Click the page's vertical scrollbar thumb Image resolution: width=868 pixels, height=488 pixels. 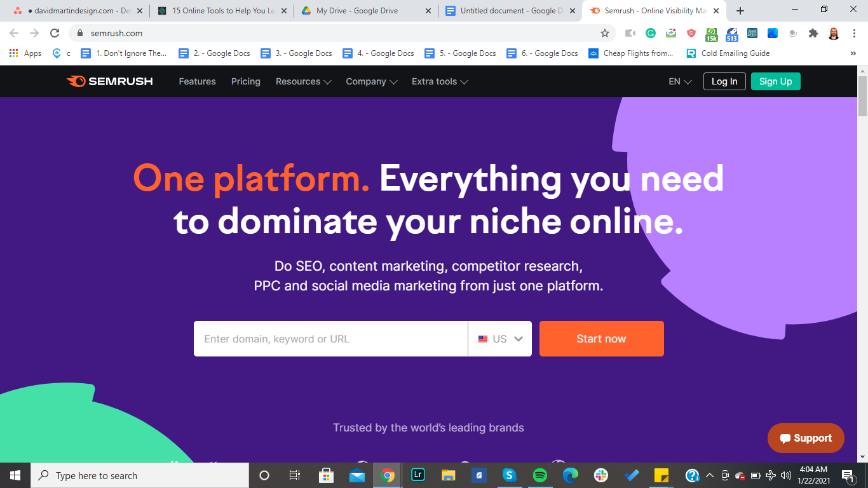(x=862, y=95)
